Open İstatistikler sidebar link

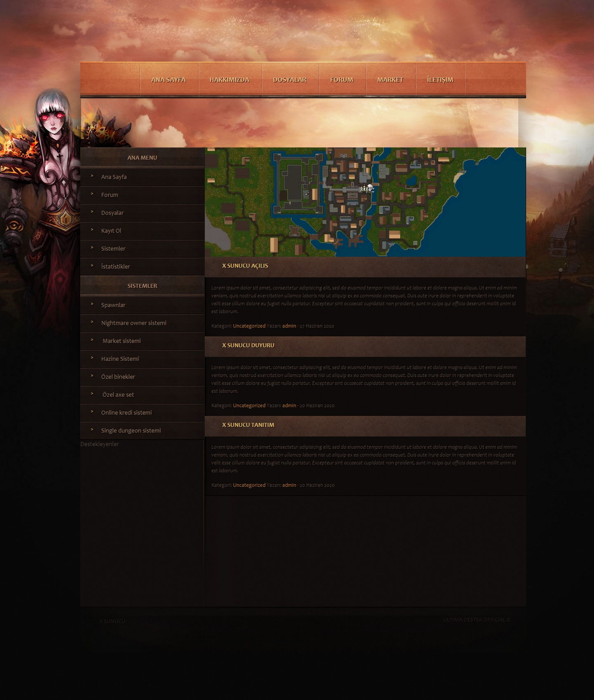(115, 267)
